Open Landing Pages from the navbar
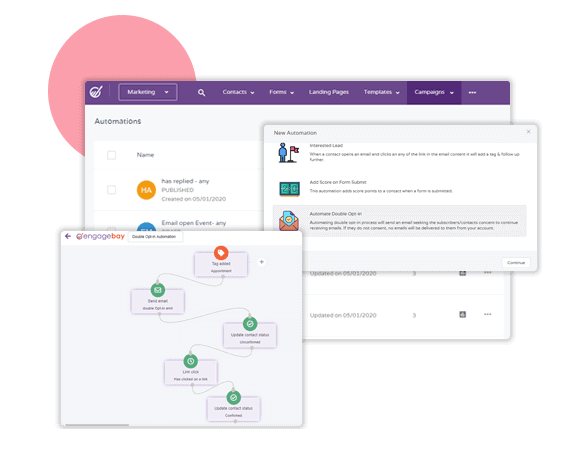The image size is (580, 456). point(329,92)
